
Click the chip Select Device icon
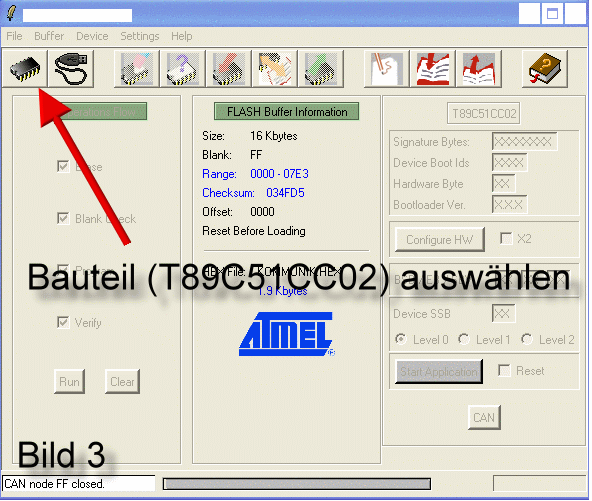point(25,69)
